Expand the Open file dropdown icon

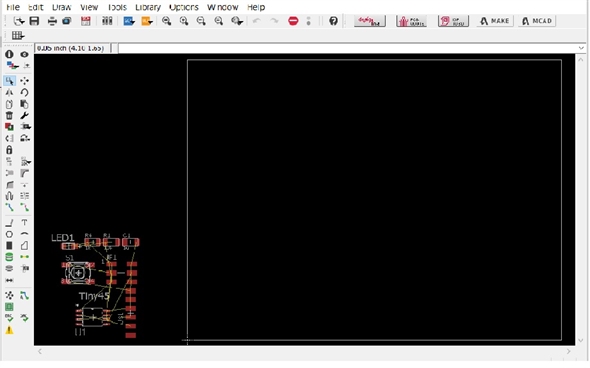pyautogui.click(x=18, y=21)
